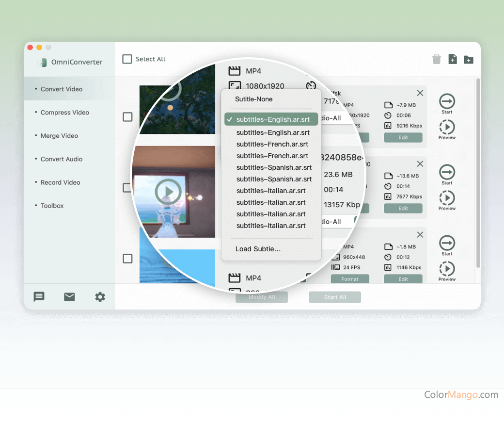Viewport: 504px width, 424px height.
Task: Click the 960x448 resolution icon
Action: point(336,257)
